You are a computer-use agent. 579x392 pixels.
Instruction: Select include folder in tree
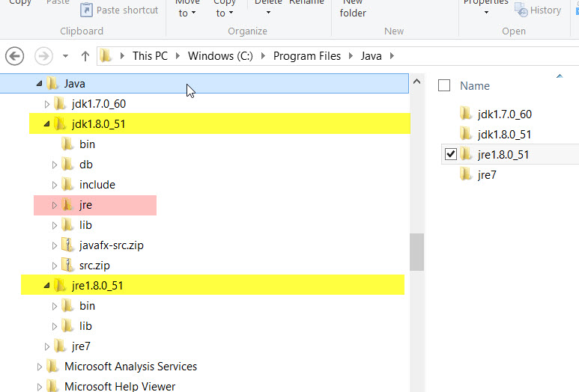pos(97,185)
